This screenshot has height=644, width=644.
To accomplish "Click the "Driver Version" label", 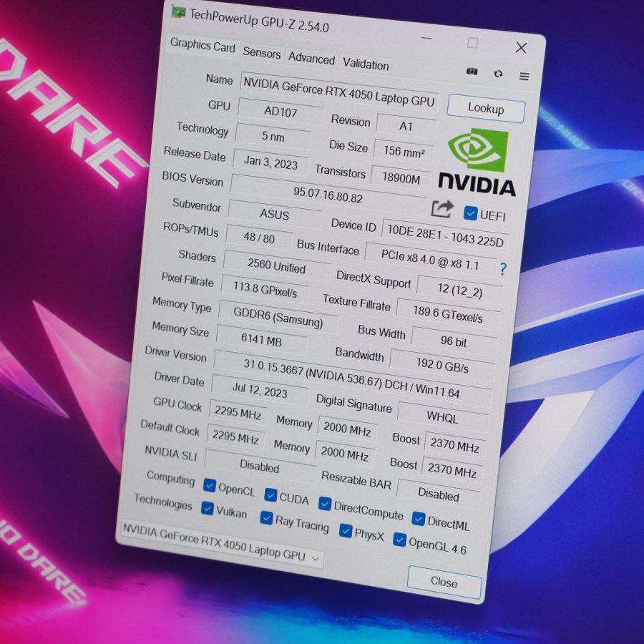I will click(x=175, y=353).
